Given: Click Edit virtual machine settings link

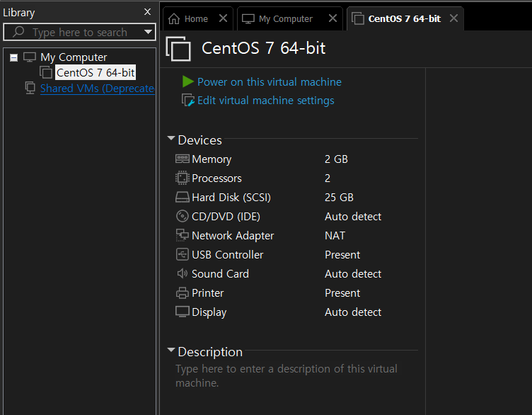Looking at the screenshot, I should 266,101.
